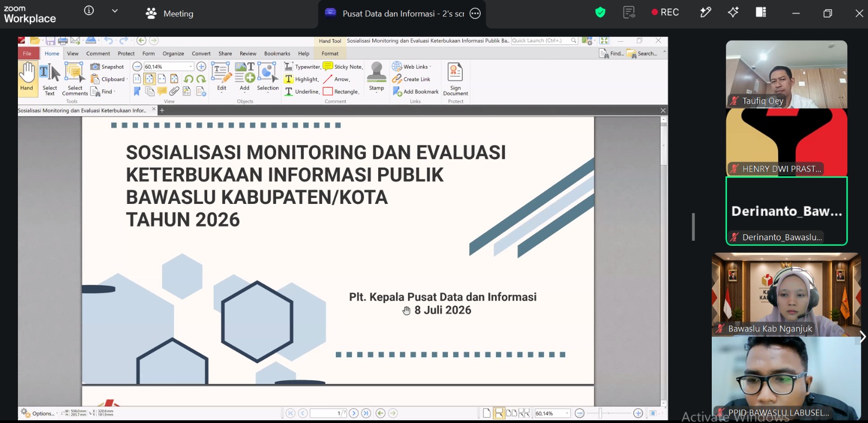Pick the Underline text tool

point(302,92)
